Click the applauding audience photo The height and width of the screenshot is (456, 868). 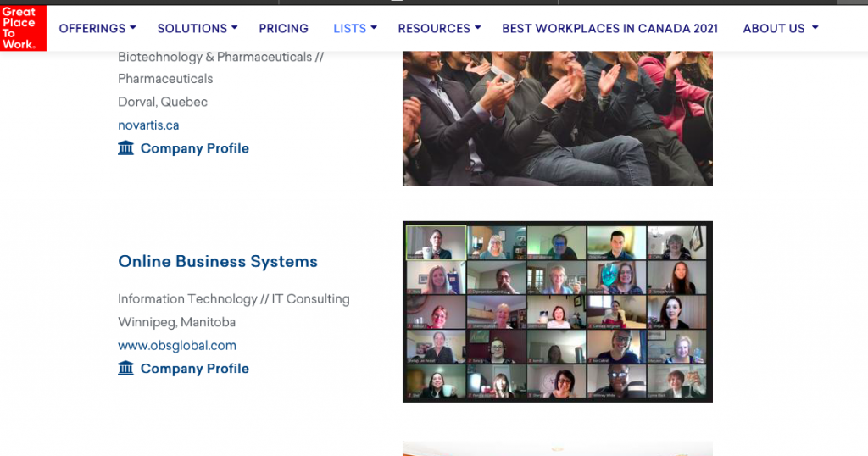point(557,118)
